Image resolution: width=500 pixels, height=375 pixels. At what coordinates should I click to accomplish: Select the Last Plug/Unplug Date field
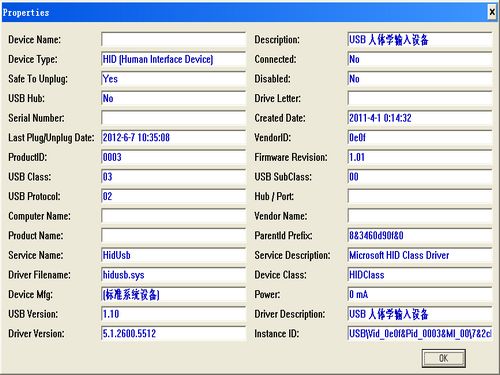[x=173, y=138]
